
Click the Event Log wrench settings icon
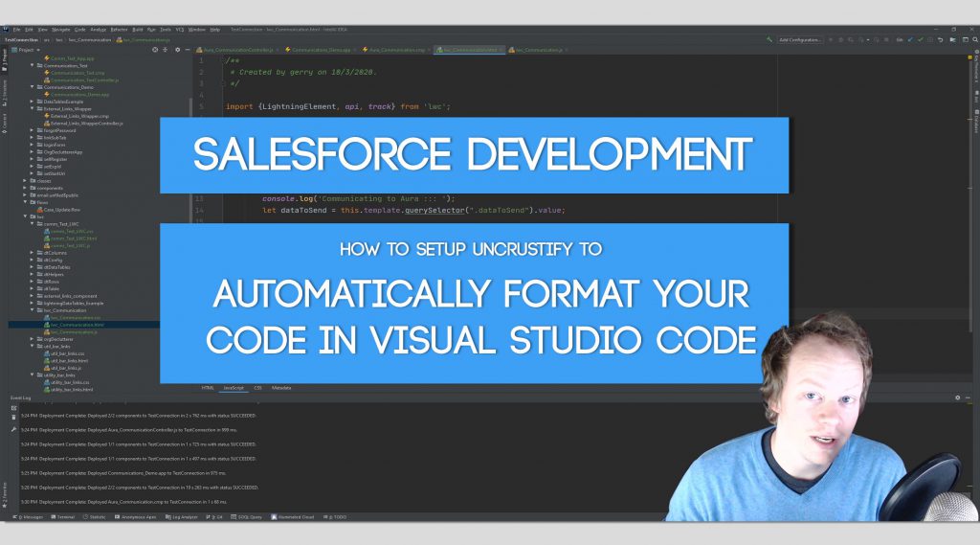[x=13, y=429]
